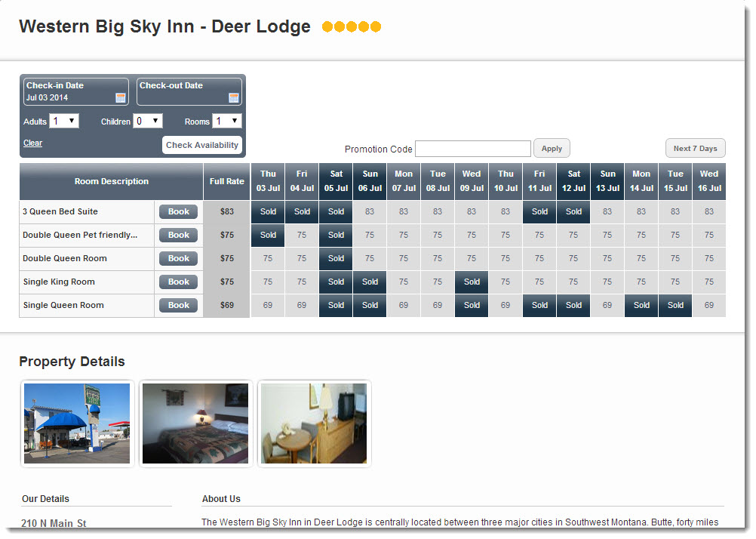Open the Adults count dropdown
This screenshot has width=756, height=539.
[x=64, y=121]
